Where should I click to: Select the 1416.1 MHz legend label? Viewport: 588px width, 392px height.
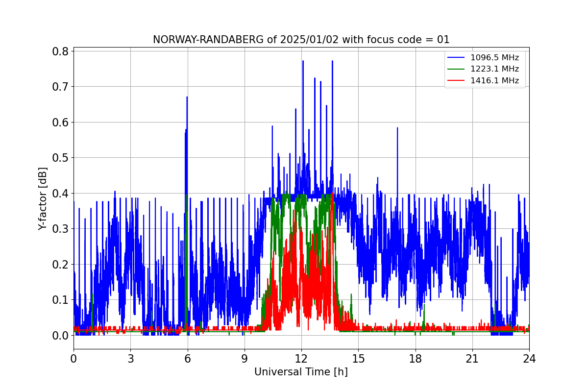click(x=494, y=80)
